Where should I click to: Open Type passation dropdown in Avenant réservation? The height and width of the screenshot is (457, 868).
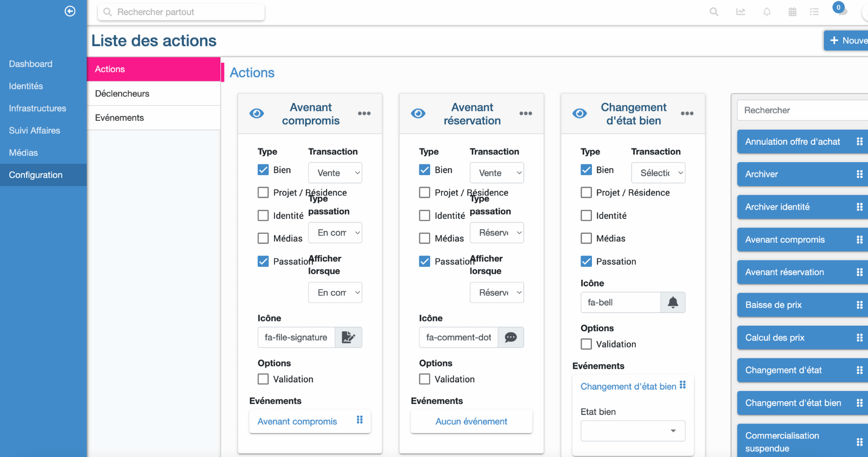pos(497,233)
